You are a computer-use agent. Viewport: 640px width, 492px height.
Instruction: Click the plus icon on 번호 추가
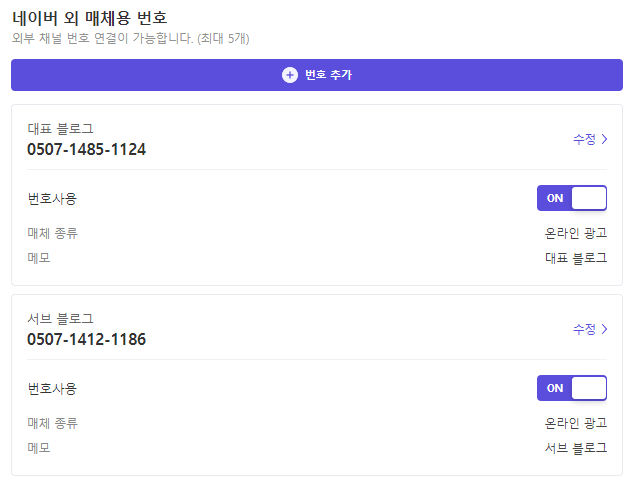point(290,75)
